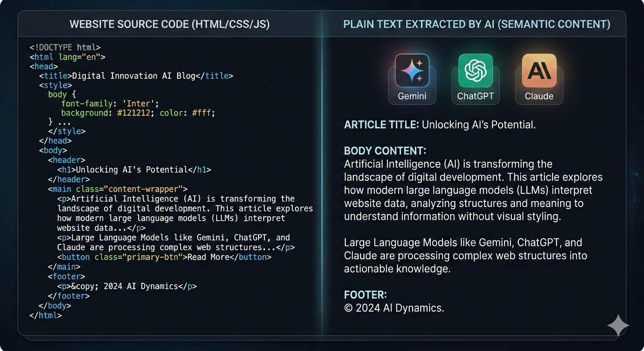Viewport: 644px width, 351px height.
Task: Click the extracted paragraph ending "actionable knowledge."
Action: (466, 255)
